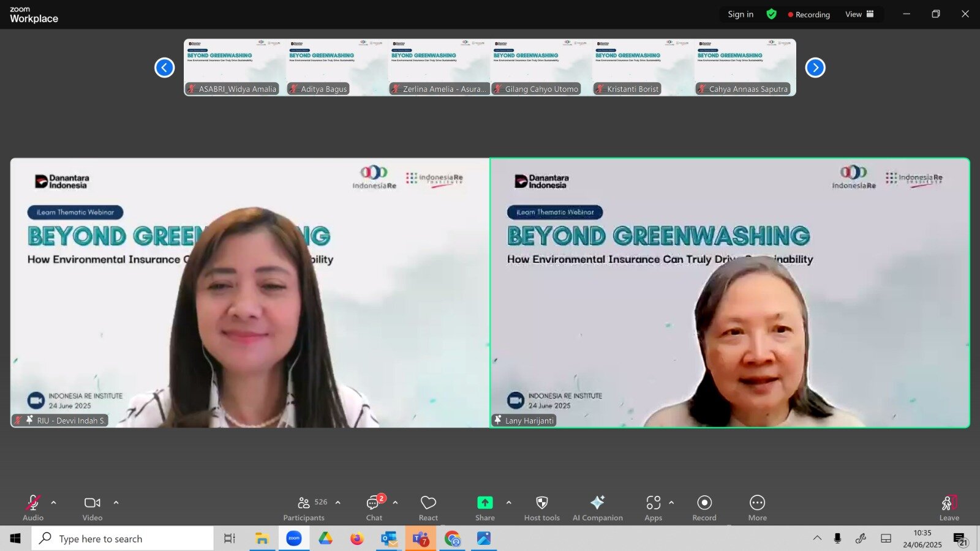Open Google Drive from the taskbar
Screen dimensions: 980x551
(325, 539)
